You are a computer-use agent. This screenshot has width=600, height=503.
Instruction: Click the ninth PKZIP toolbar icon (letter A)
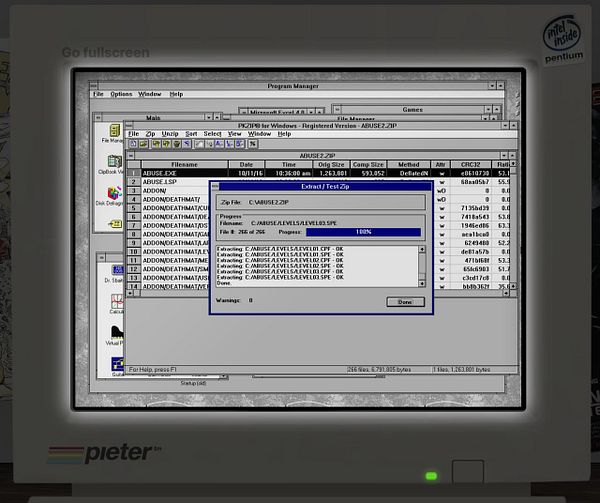(x=219, y=144)
